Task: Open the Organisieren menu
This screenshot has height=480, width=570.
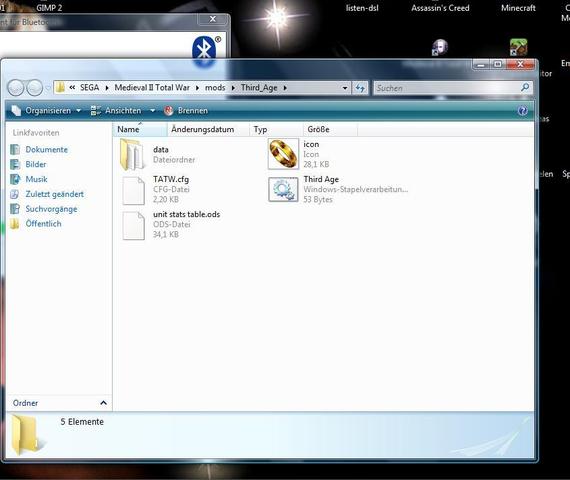Action: [46, 111]
